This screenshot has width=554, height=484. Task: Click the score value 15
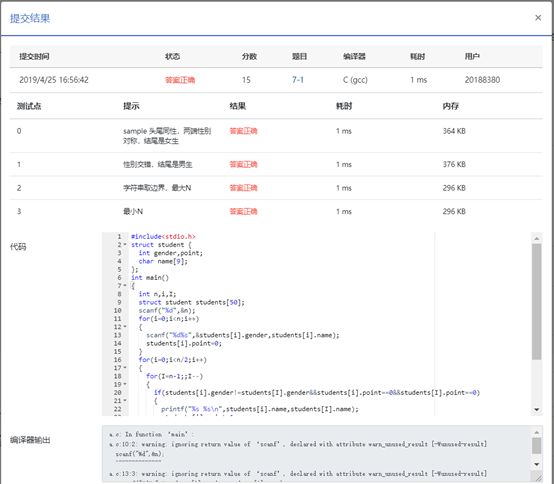(246, 80)
